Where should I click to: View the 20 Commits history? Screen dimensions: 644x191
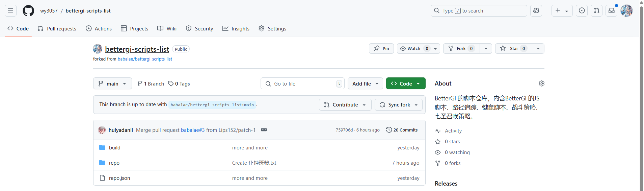tap(402, 130)
